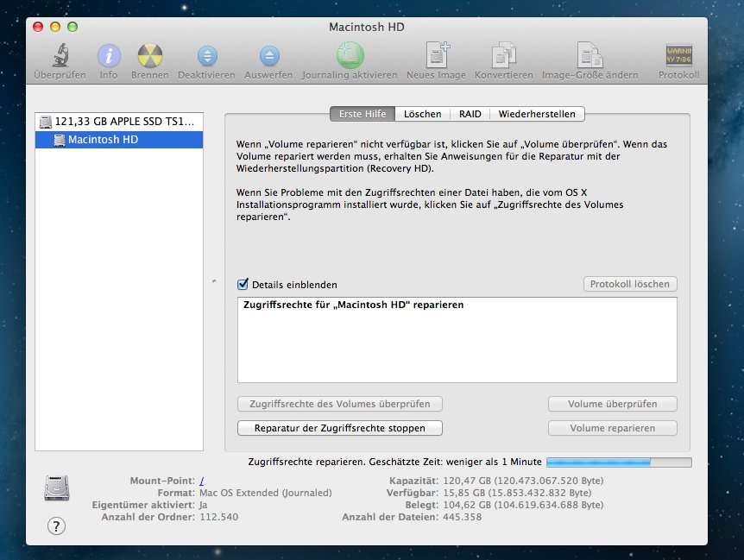Click the yellow minimize window button
Screen dimensions: 744x560
pyautogui.click(x=55, y=27)
